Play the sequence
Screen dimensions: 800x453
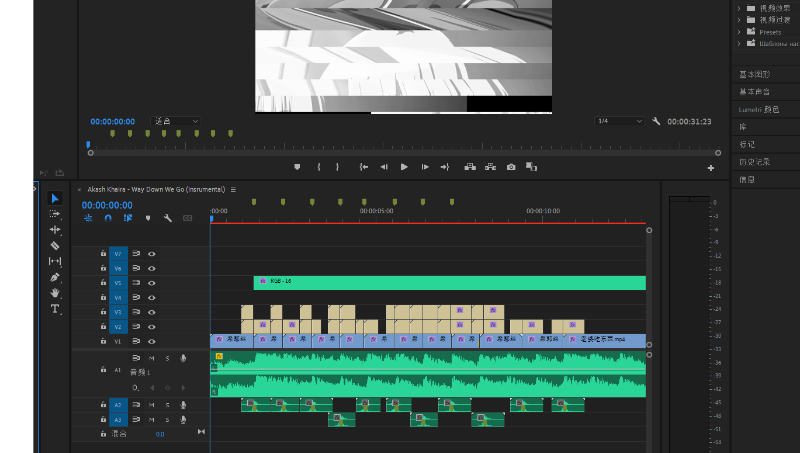[x=404, y=167]
